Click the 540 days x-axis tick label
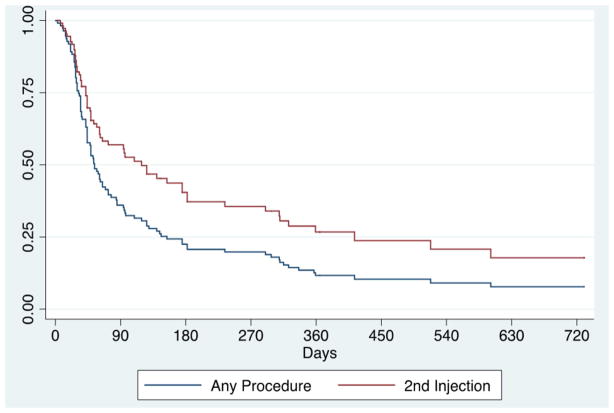Image resolution: width=614 pixels, height=413 pixels. pos(446,336)
